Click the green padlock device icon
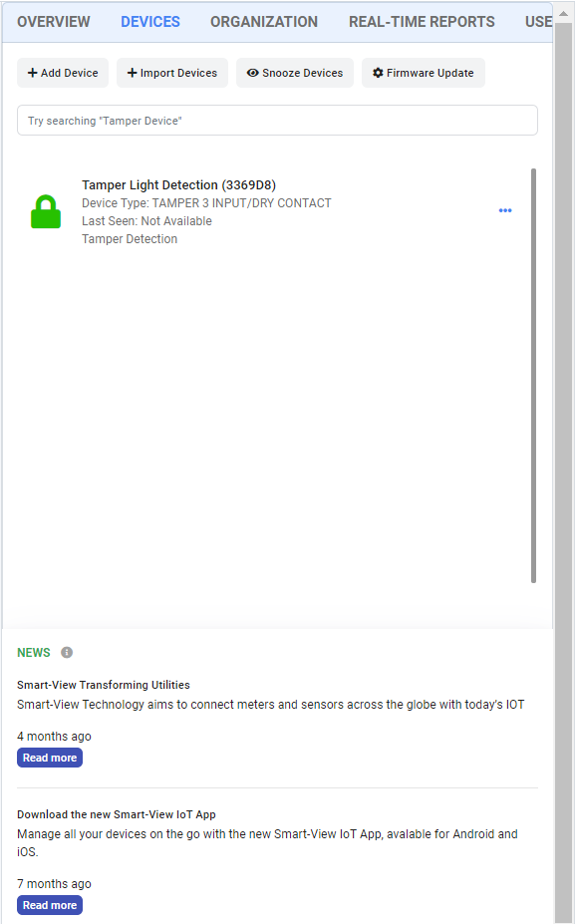The height and width of the screenshot is (924, 575). (x=46, y=211)
